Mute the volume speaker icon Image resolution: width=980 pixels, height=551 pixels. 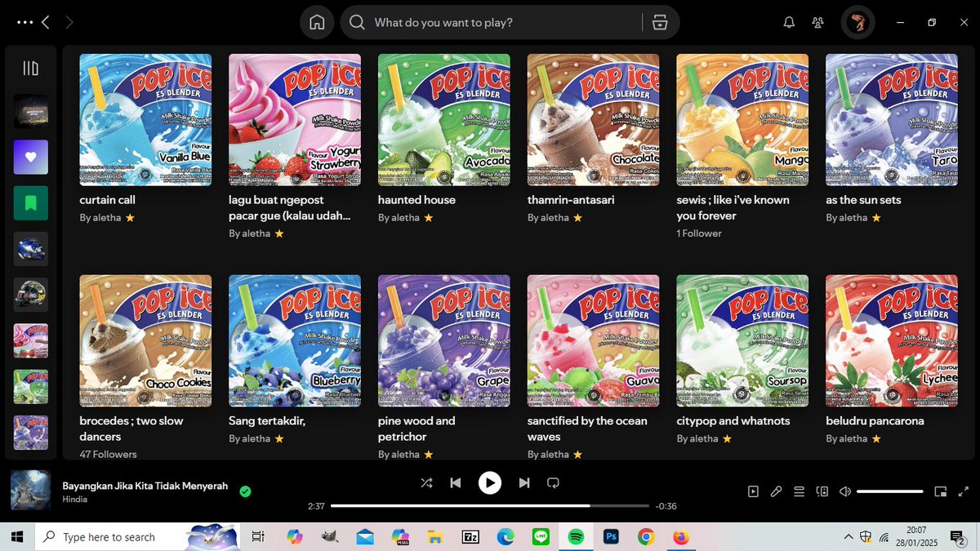845,491
